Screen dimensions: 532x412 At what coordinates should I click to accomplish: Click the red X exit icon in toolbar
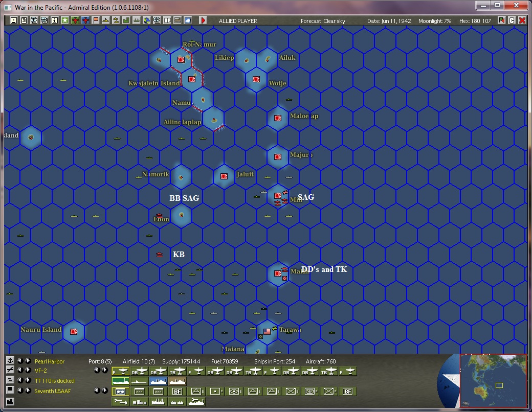tap(522, 20)
